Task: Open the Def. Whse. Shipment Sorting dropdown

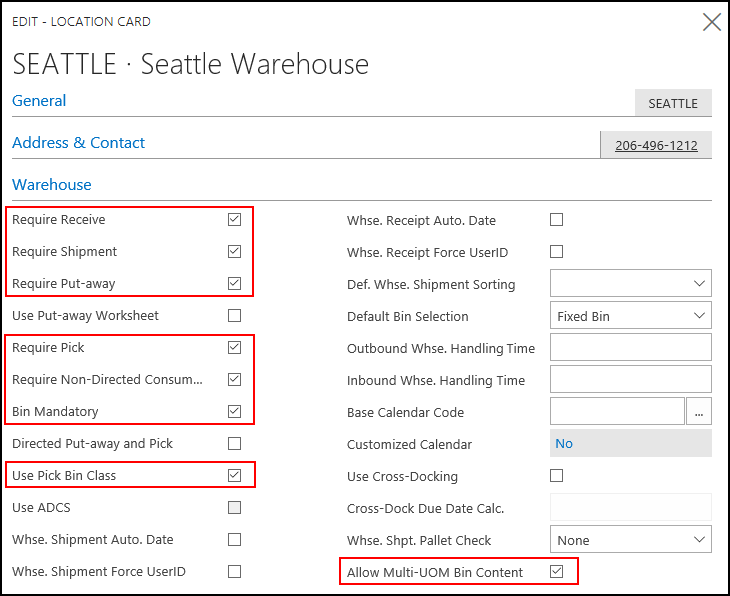Action: (631, 284)
